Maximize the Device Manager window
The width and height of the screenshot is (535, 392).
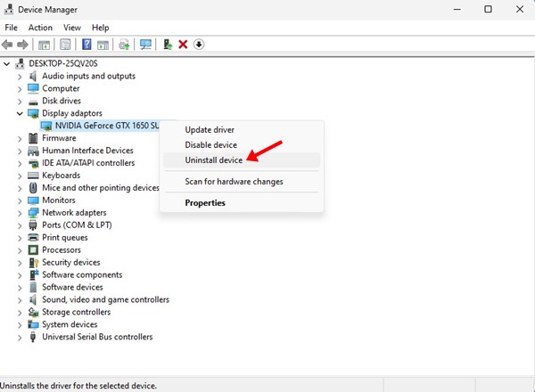point(489,9)
